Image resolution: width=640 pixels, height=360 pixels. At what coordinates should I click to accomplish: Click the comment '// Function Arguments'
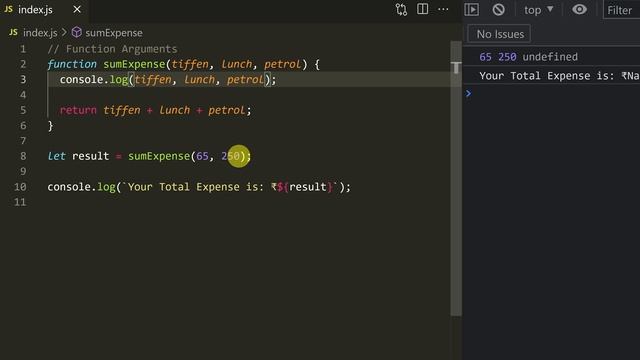coord(112,49)
